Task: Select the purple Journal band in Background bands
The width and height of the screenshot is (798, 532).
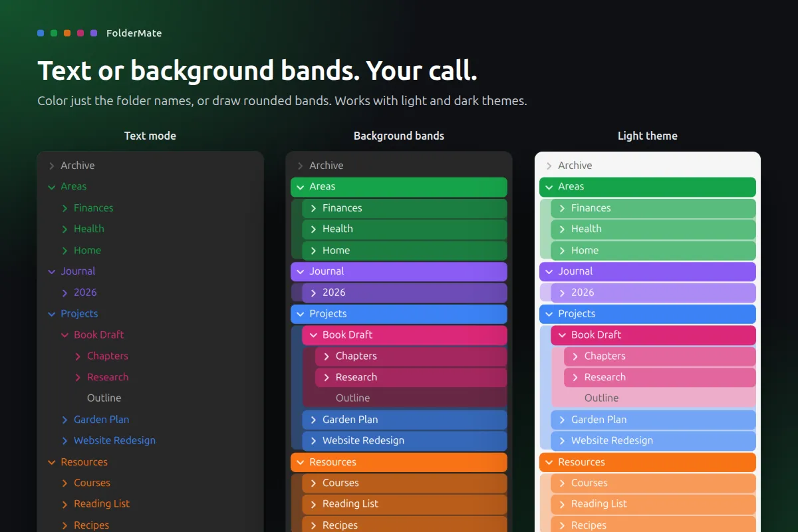Action: click(x=399, y=271)
